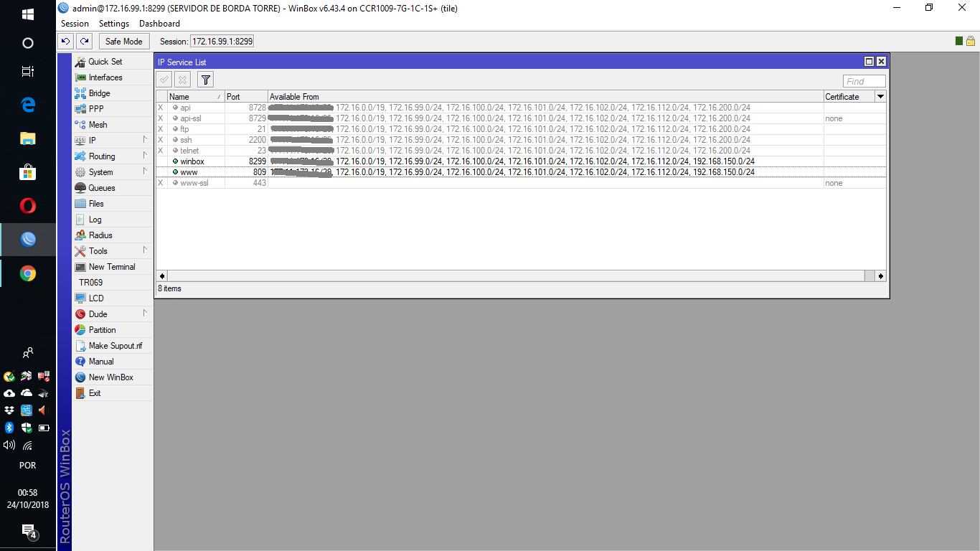Sort services by the Port column
The image size is (980, 551).
coord(246,97)
